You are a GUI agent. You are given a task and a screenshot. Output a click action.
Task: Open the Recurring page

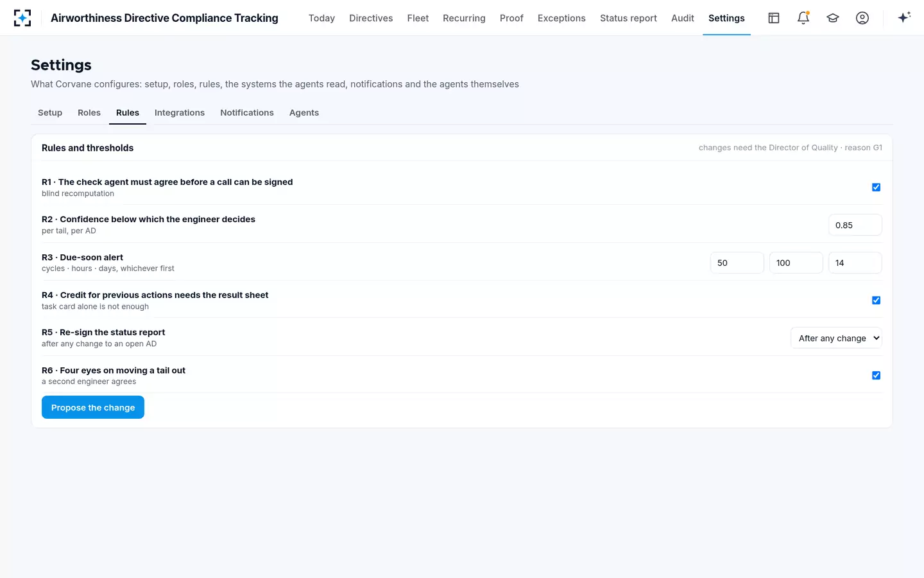click(x=464, y=18)
